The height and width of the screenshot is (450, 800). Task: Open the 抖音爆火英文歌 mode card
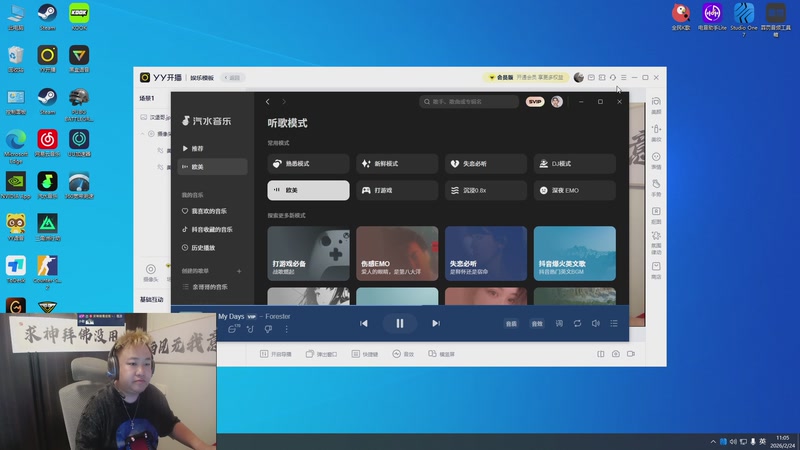click(x=574, y=254)
